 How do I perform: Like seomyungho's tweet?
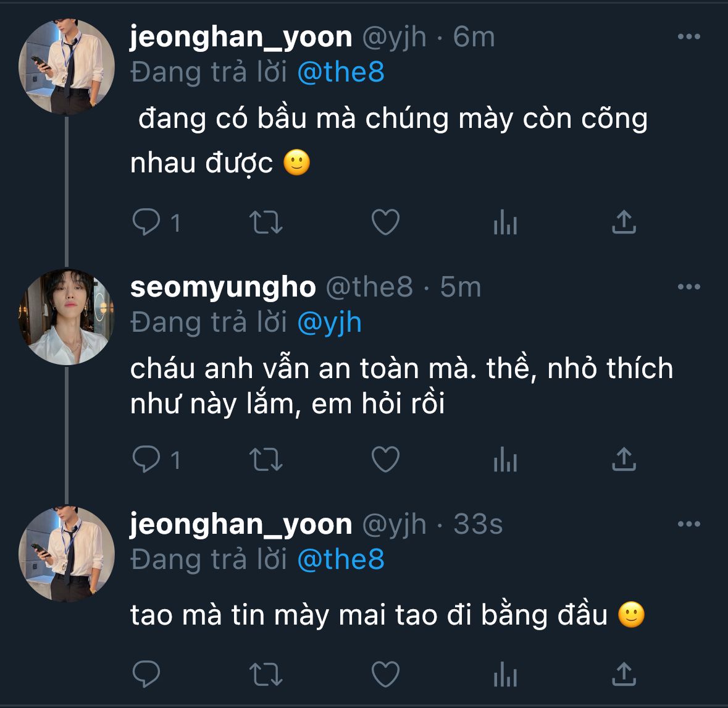point(385,460)
